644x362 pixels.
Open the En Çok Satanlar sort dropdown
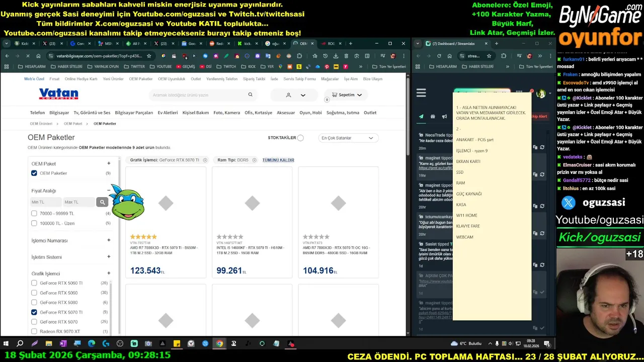click(x=348, y=138)
